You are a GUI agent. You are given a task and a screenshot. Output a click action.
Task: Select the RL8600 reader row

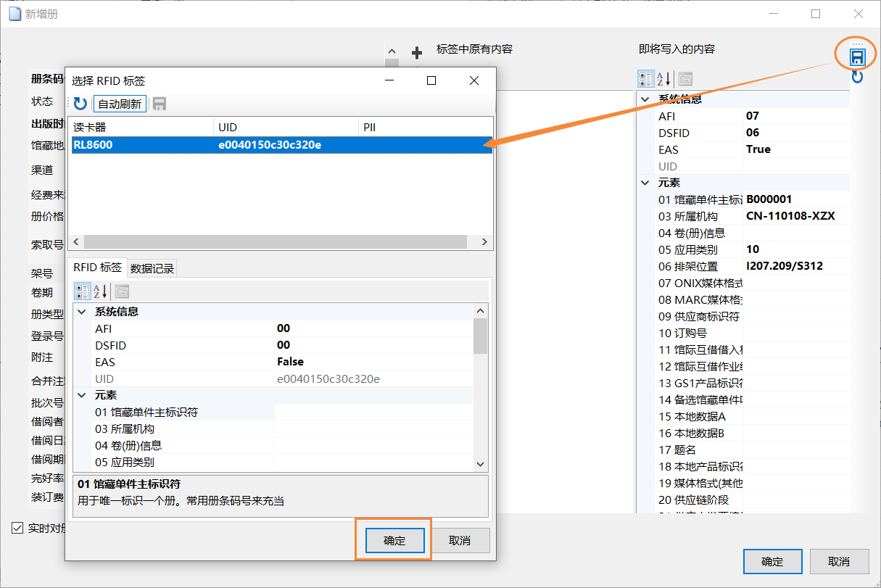pyautogui.click(x=281, y=145)
